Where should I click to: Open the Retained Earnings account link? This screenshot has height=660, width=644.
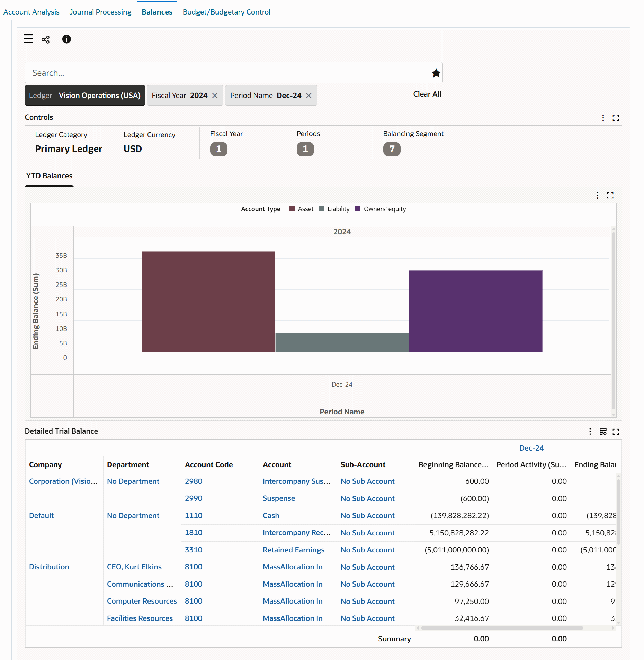pos(294,550)
